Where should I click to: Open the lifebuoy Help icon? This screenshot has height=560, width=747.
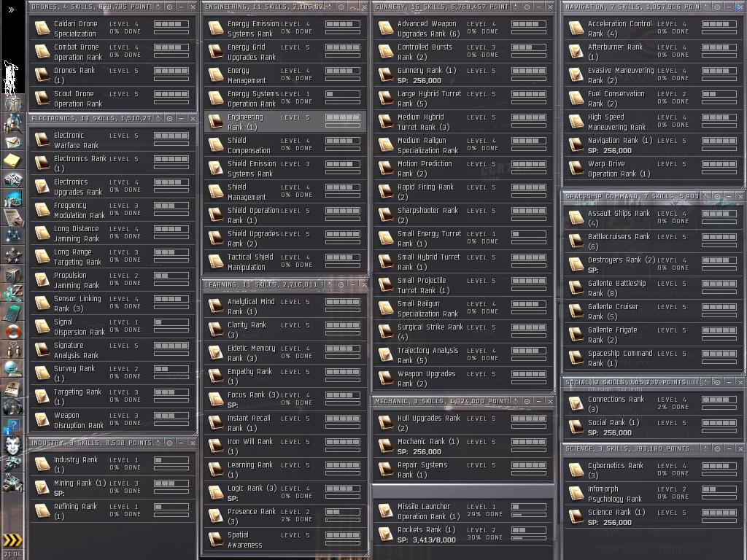tap(13, 330)
